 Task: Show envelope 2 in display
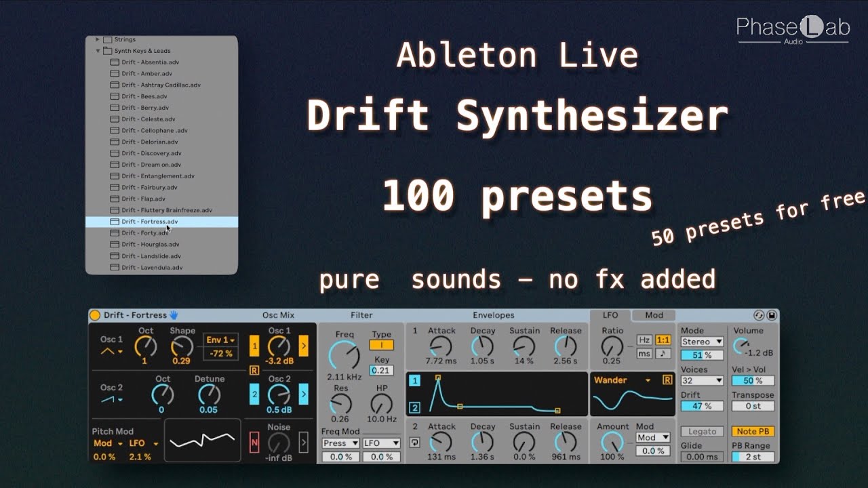click(414, 407)
